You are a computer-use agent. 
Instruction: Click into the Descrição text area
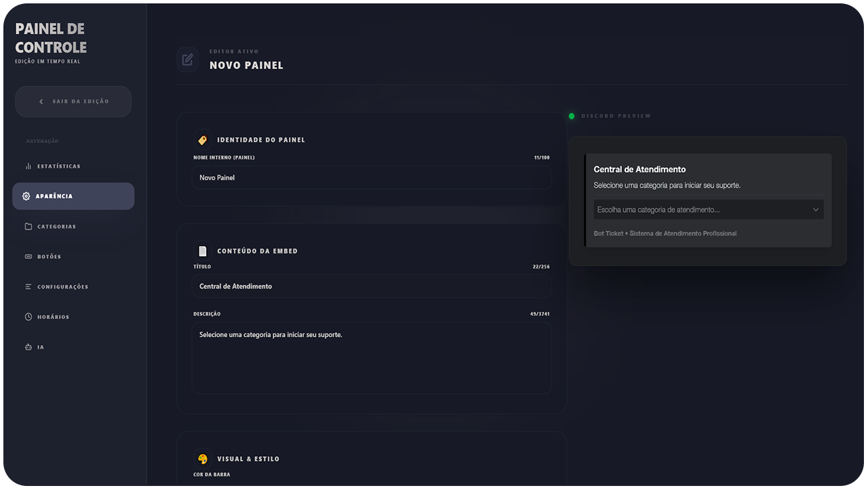[372, 358]
